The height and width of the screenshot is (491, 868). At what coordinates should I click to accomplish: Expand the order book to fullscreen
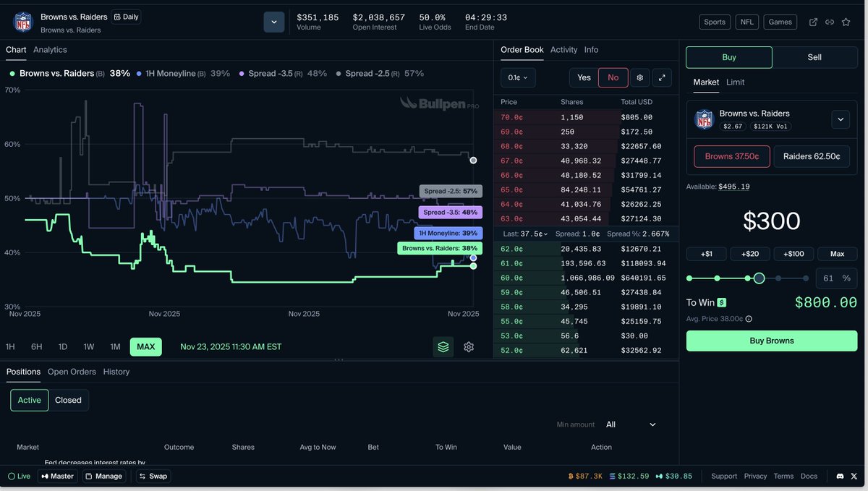(662, 77)
